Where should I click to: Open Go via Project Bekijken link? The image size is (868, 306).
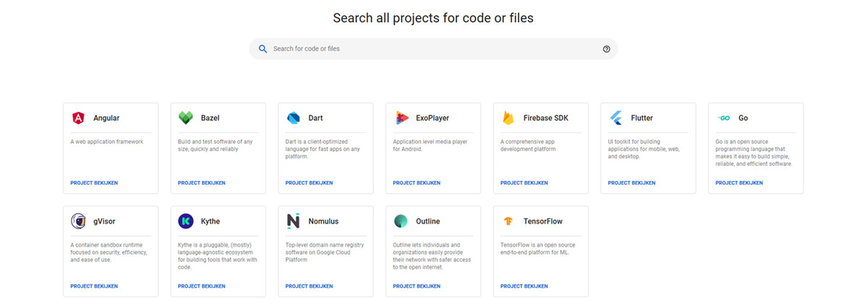(x=739, y=183)
